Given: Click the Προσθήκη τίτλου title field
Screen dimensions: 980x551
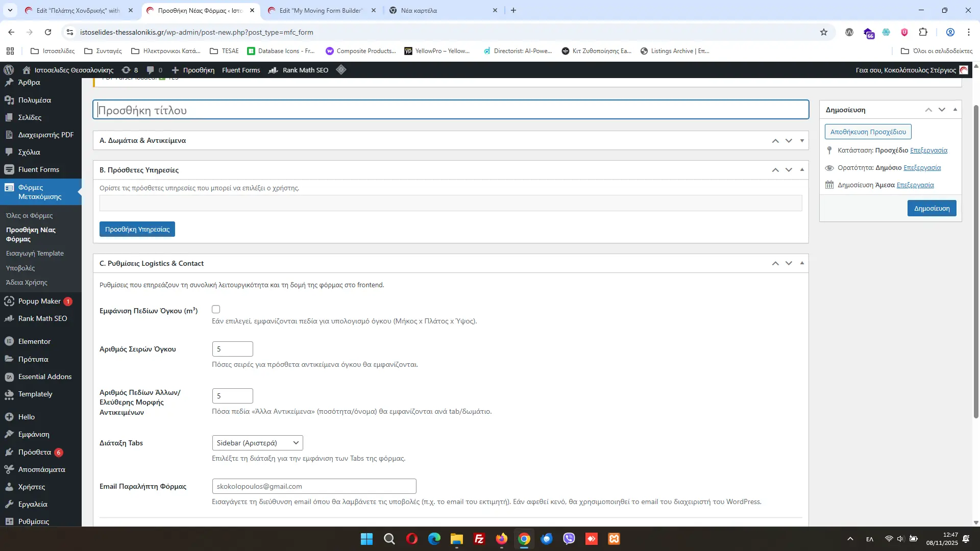Looking at the screenshot, I should pyautogui.click(x=451, y=110).
